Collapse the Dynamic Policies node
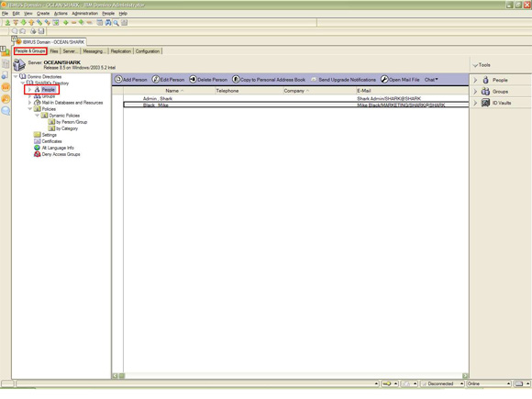Viewport: 532px width, 399px height. click(x=38, y=116)
